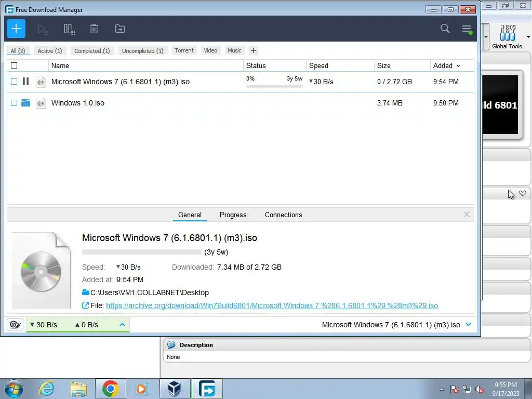Click the blue plus add download button

16,29
